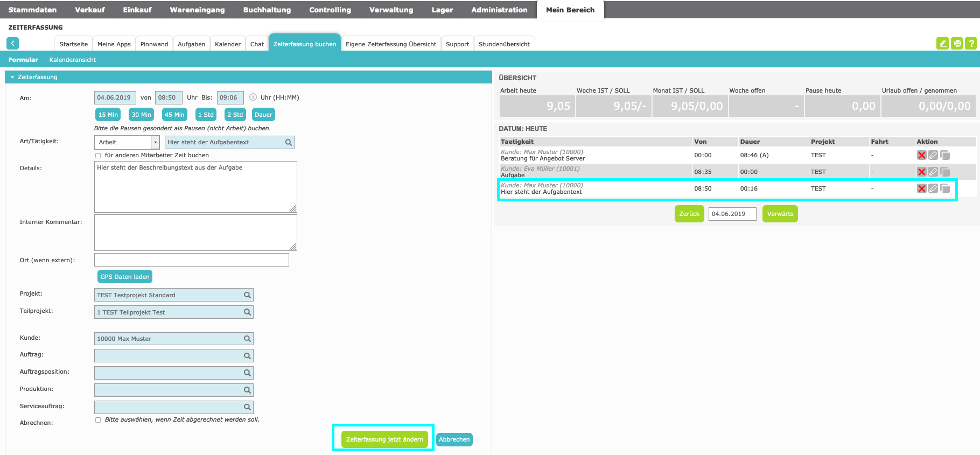The height and width of the screenshot is (455, 980).
Task: Switch to Kalenderansicht view
Action: coord(72,60)
